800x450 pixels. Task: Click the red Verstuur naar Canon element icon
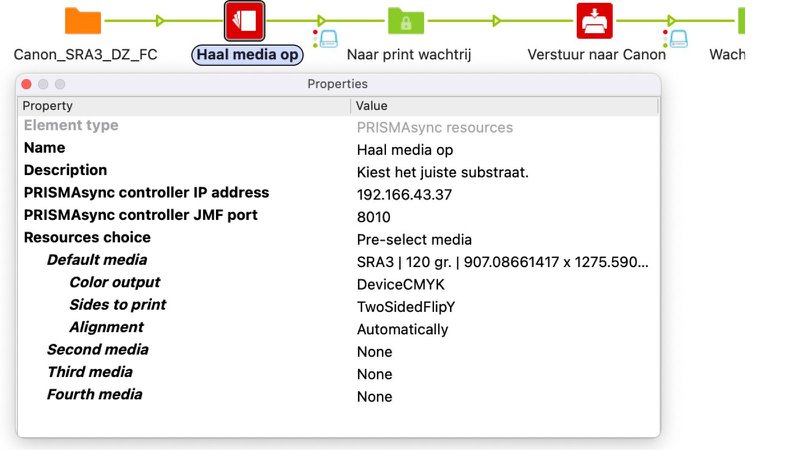click(x=595, y=20)
